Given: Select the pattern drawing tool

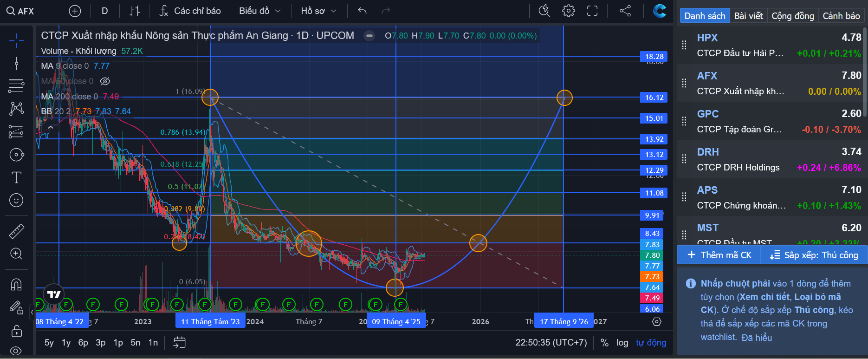Looking at the screenshot, I should 16,109.
